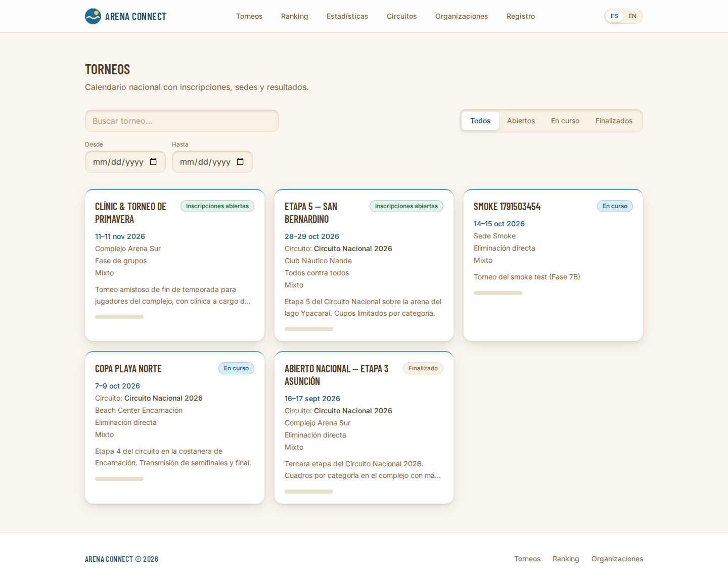The image size is (728, 585).
Task: Switch language to ES
Action: [614, 16]
